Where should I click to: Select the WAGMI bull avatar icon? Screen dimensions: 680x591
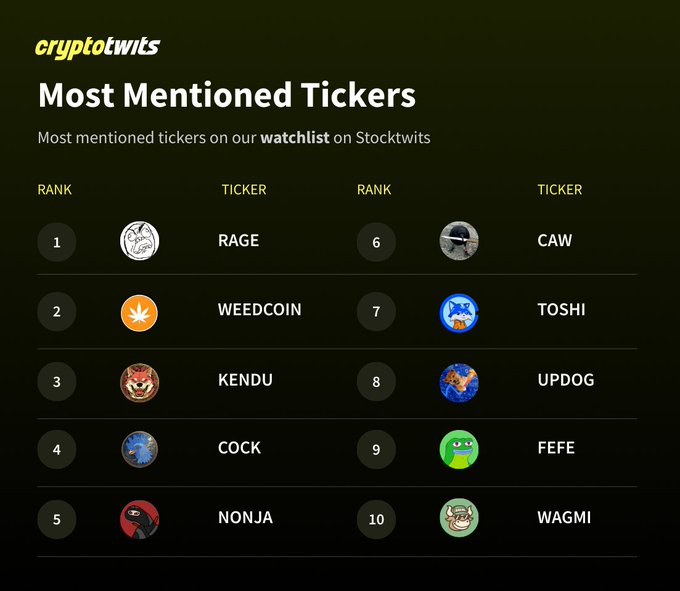point(459,518)
